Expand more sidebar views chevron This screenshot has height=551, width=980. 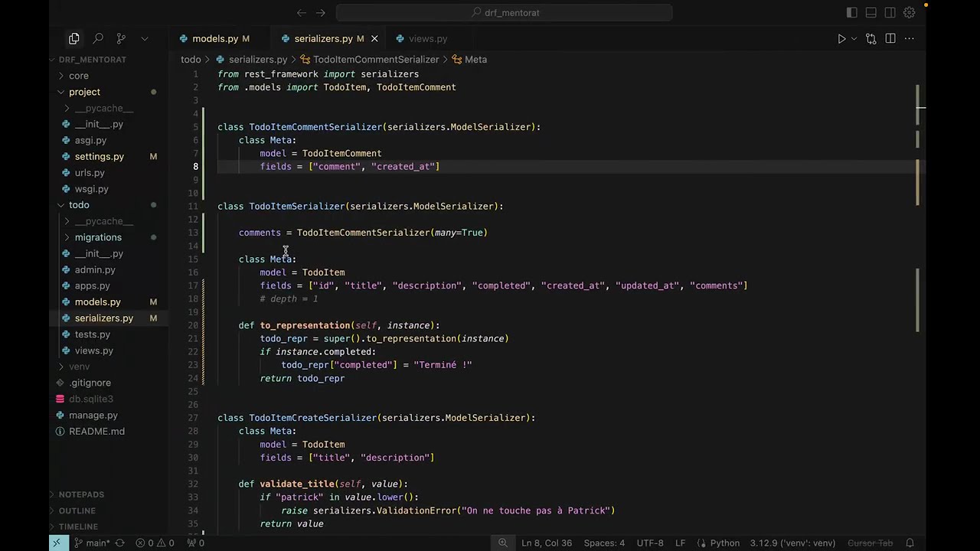click(x=145, y=38)
